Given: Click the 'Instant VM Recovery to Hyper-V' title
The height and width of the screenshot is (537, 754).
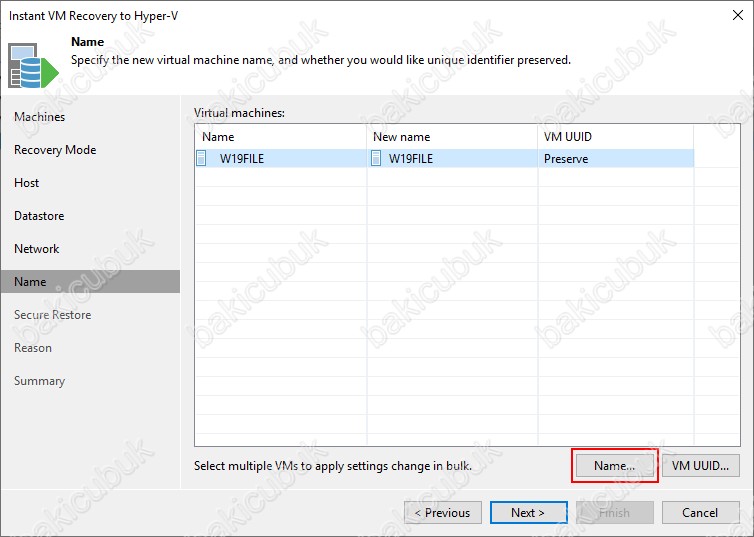Looking at the screenshot, I should [x=93, y=16].
